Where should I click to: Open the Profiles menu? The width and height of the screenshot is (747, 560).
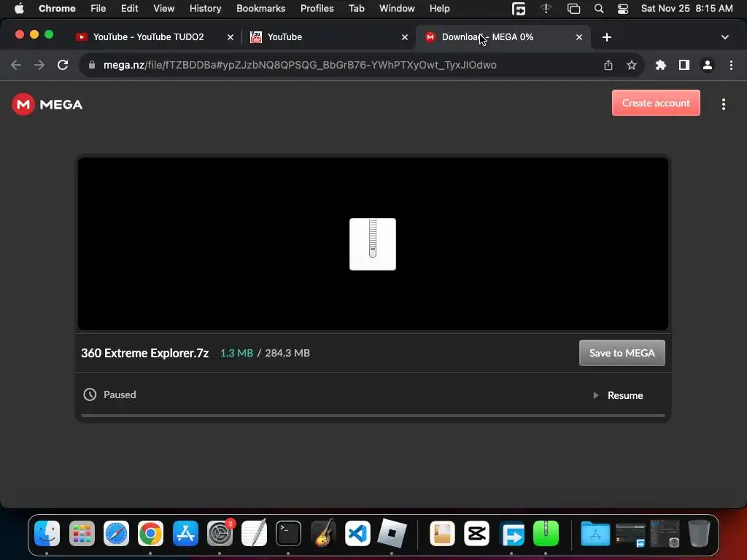pos(317,8)
